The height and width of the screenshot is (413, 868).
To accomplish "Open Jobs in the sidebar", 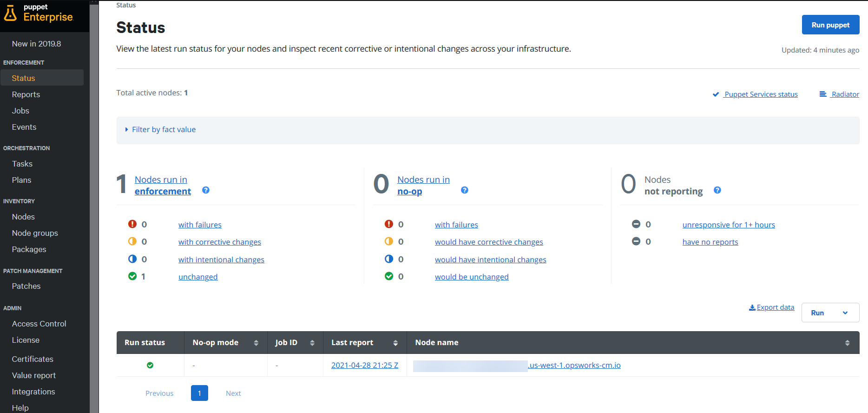I will pyautogui.click(x=20, y=111).
